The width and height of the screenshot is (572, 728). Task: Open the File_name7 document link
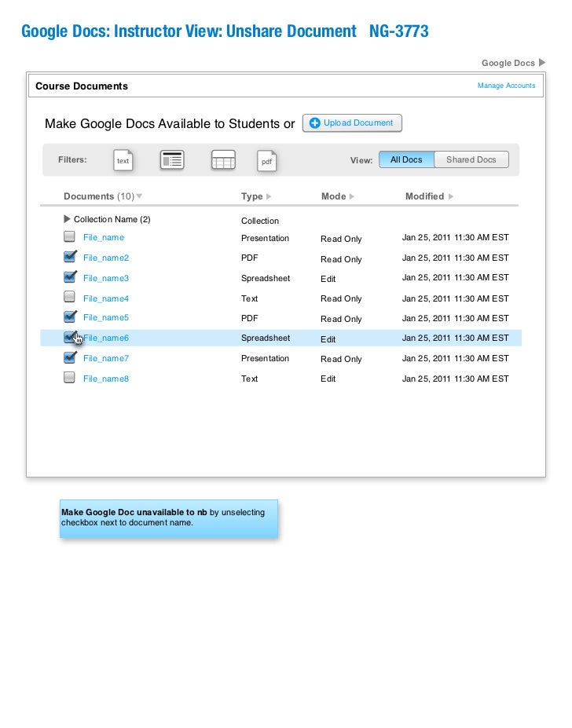pyautogui.click(x=106, y=358)
